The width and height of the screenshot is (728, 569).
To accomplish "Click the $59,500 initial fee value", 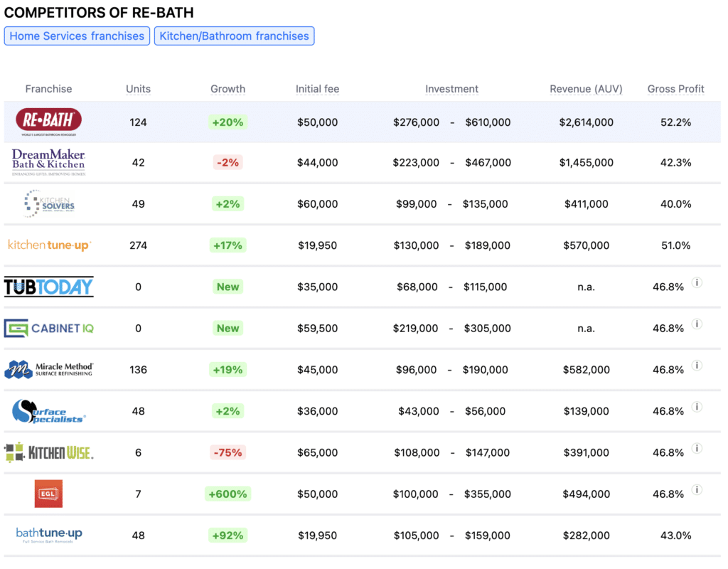I will pyautogui.click(x=318, y=328).
